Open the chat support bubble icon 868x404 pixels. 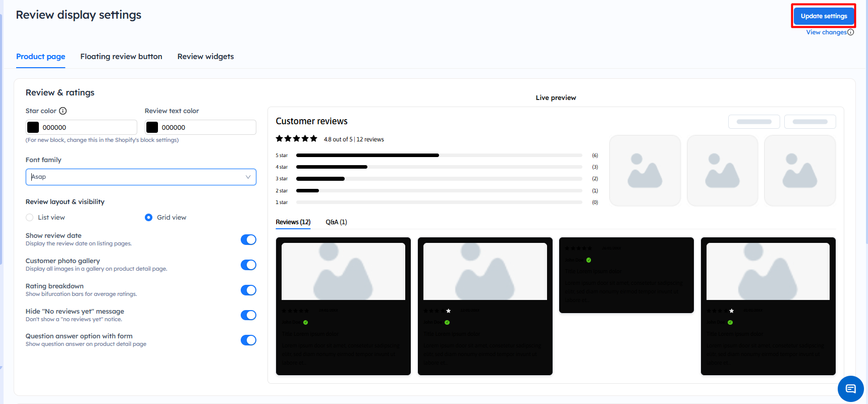click(850, 388)
